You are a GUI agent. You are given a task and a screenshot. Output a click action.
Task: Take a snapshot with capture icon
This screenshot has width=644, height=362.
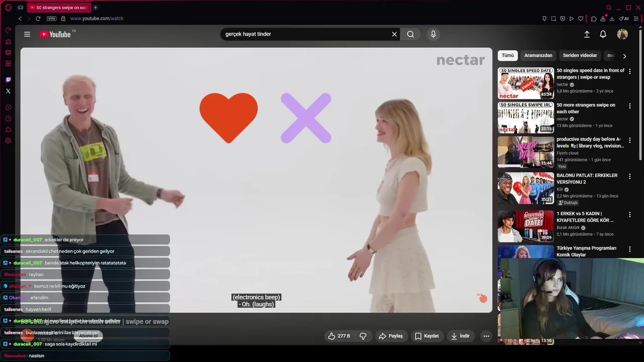[x=553, y=19]
